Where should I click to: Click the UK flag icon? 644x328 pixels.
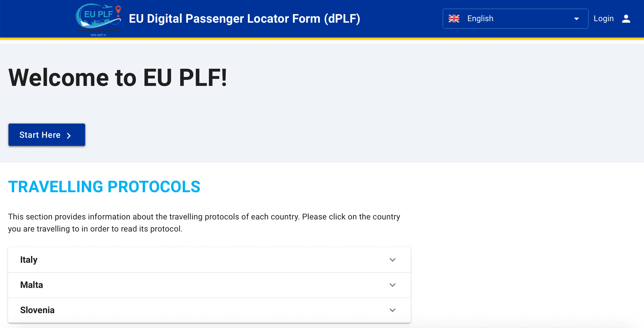pos(454,19)
